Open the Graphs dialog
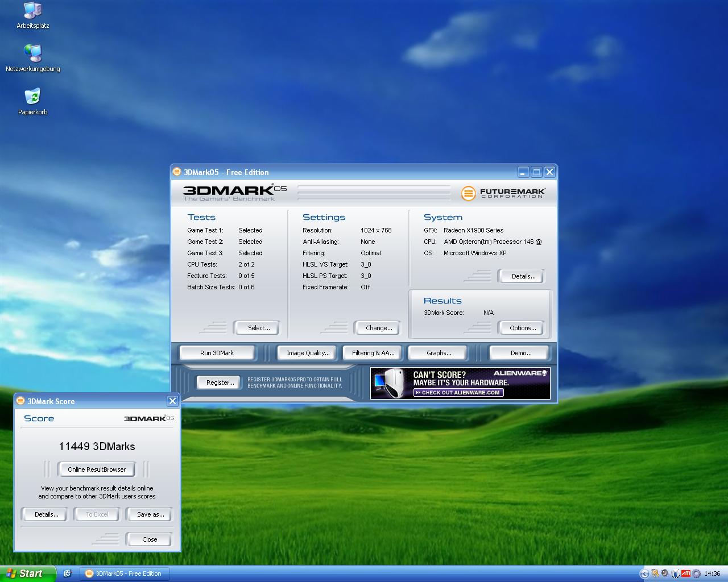Image resolution: width=728 pixels, height=582 pixels. coord(439,353)
